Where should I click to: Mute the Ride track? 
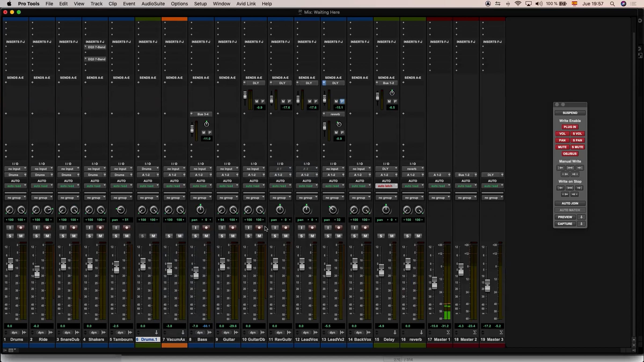[x=47, y=236]
